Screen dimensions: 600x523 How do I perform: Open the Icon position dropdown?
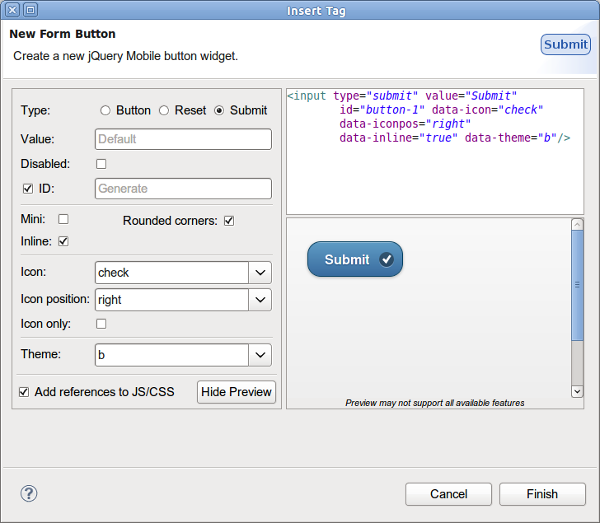(260, 299)
